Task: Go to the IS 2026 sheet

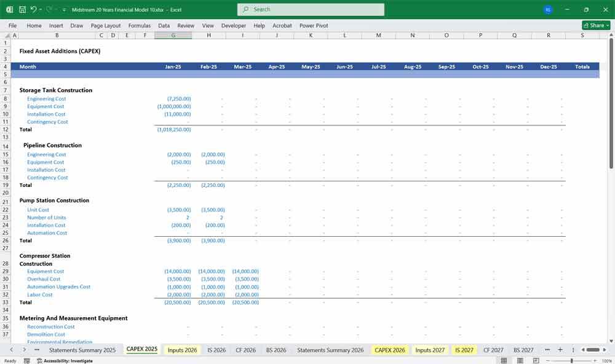Action: [x=216, y=350]
